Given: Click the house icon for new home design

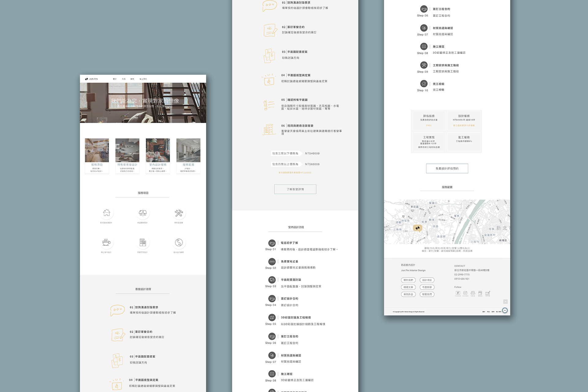Looking at the screenshot, I should tap(106, 213).
